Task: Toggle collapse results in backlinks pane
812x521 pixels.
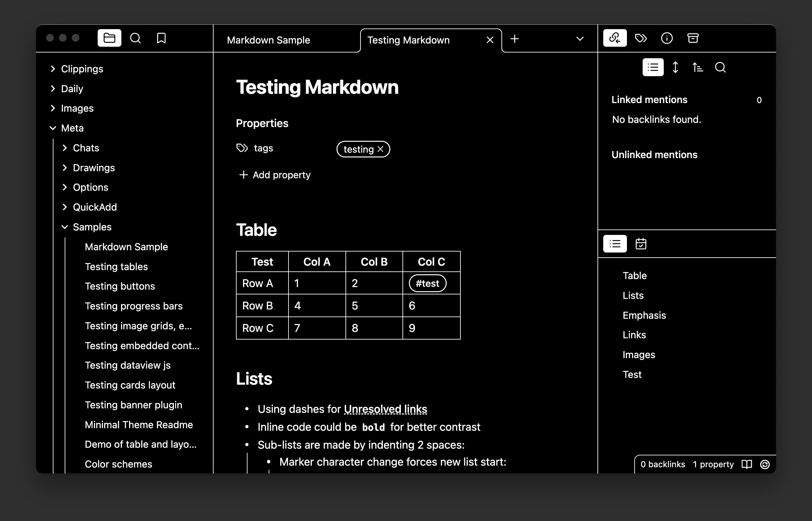Action: [653, 67]
